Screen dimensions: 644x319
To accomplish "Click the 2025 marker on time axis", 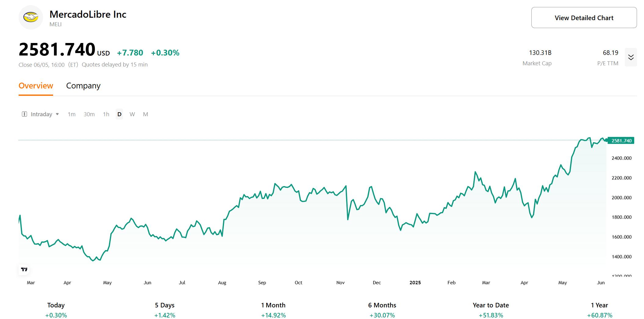I will click(415, 282).
